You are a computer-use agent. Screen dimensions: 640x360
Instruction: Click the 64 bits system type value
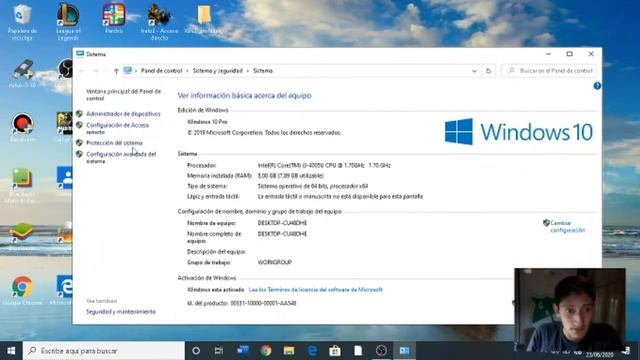pos(313,186)
